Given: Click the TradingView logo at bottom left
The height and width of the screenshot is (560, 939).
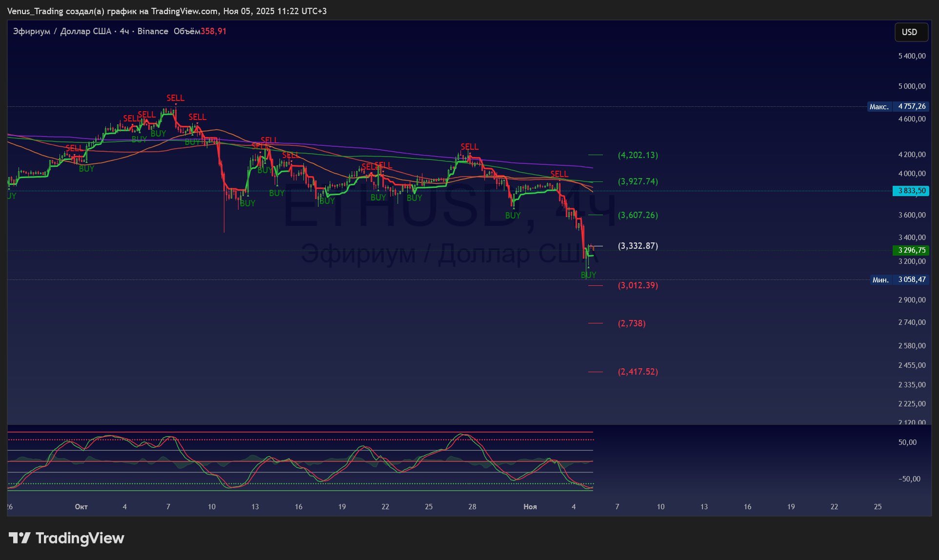Looking at the screenshot, I should pos(66,538).
